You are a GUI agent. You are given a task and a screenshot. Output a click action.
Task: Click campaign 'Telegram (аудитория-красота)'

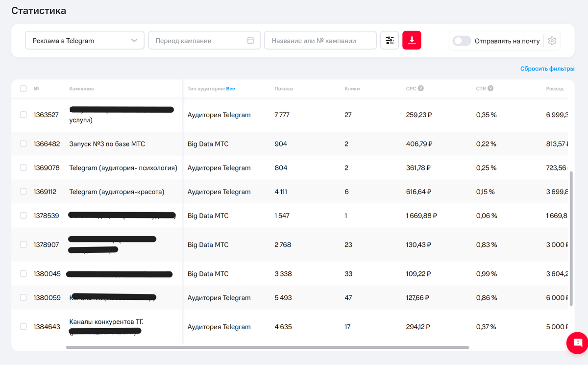pyautogui.click(x=117, y=192)
